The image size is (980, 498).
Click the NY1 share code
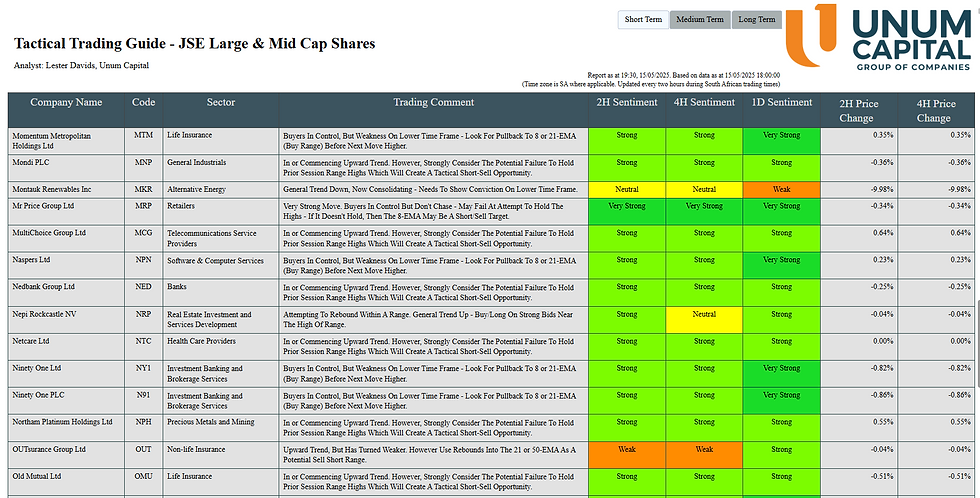point(143,368)
